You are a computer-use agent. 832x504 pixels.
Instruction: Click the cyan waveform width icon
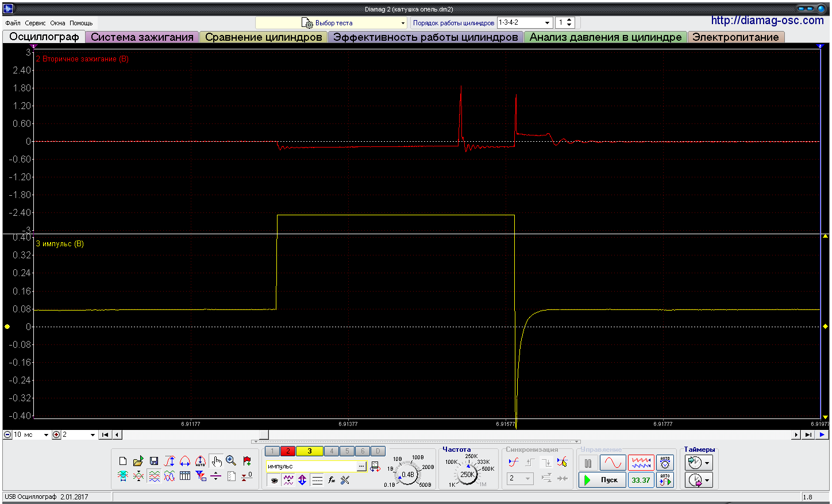coord(123,476)
